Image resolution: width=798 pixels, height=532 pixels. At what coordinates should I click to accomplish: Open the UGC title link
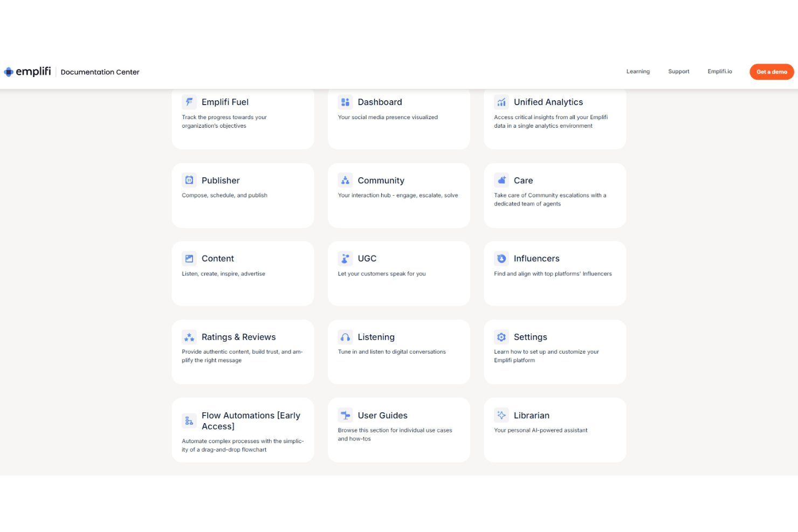pos(367,259)
